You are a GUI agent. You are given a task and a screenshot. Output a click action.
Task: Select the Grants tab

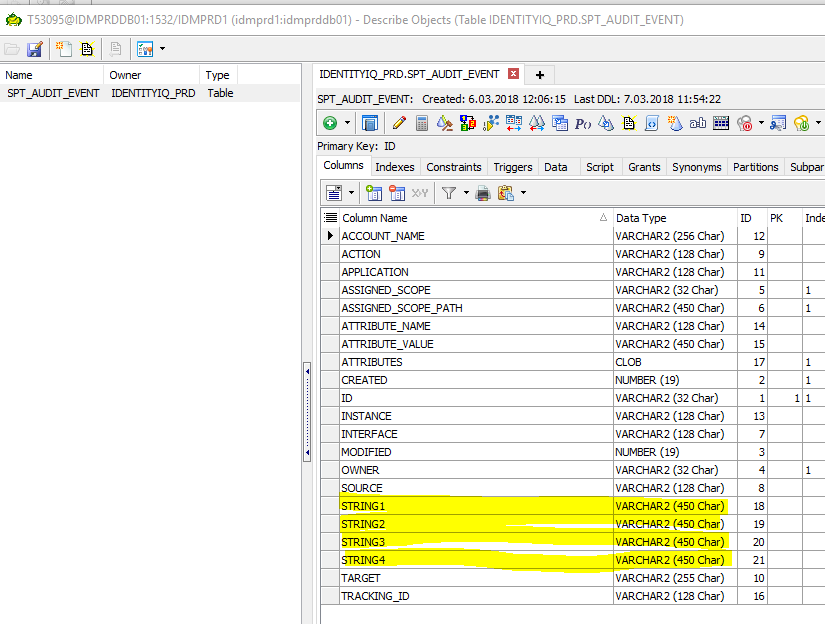(x=643, y=167)
